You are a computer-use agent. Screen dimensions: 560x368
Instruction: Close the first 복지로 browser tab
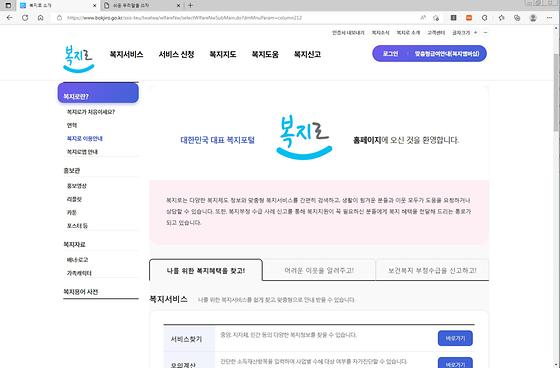(95, 6)
